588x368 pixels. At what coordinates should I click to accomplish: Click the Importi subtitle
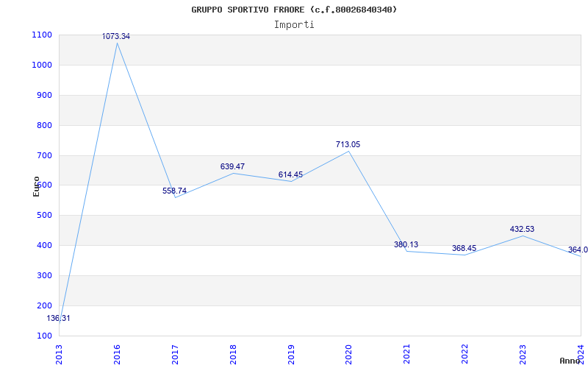tap(294, 25)
